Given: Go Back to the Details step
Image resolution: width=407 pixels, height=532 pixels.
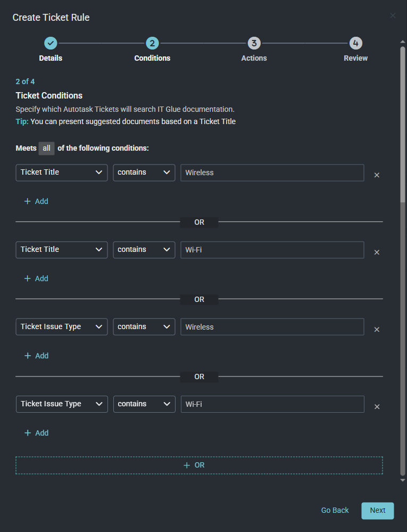Looking at the screenshot, I should [x=335, y=510].
